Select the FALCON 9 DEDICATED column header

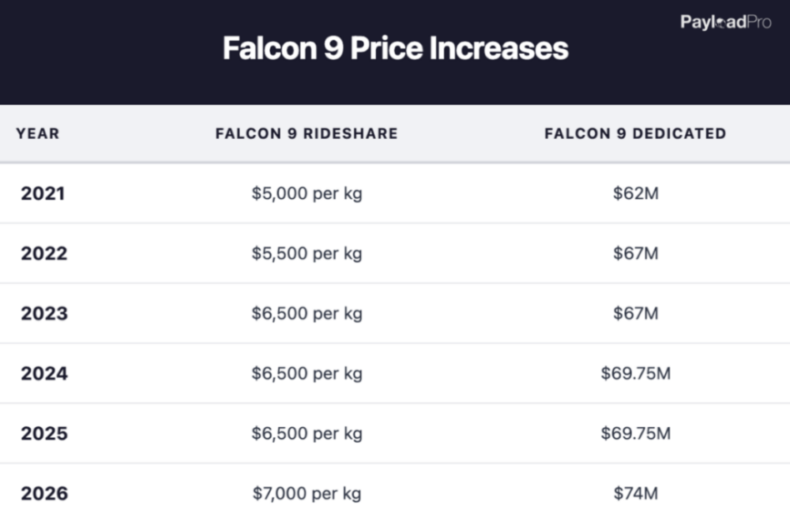pos(635,133)
